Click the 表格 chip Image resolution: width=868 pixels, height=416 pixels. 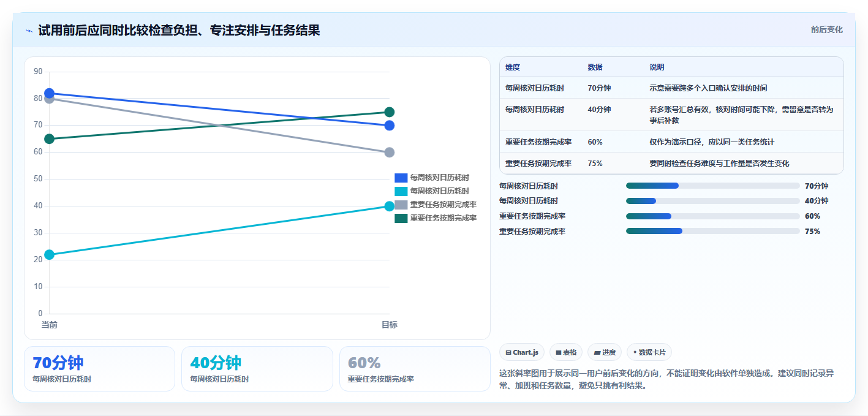point(566,352)
